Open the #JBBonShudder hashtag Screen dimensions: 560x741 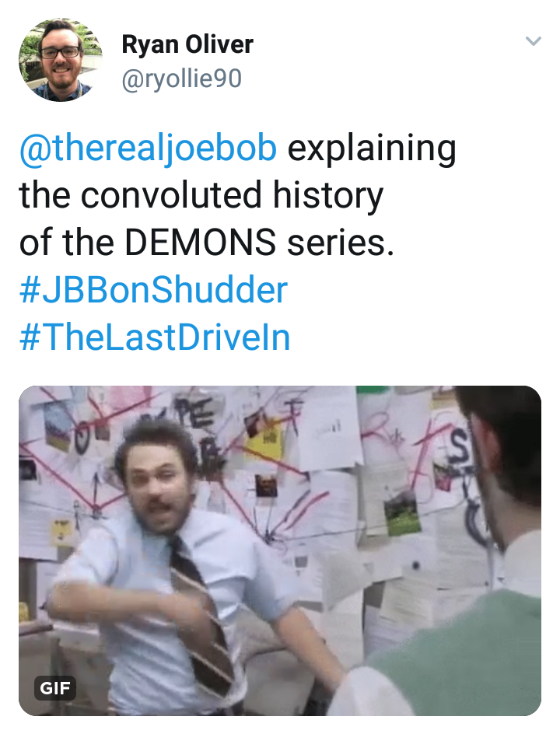tap(153, 290)
